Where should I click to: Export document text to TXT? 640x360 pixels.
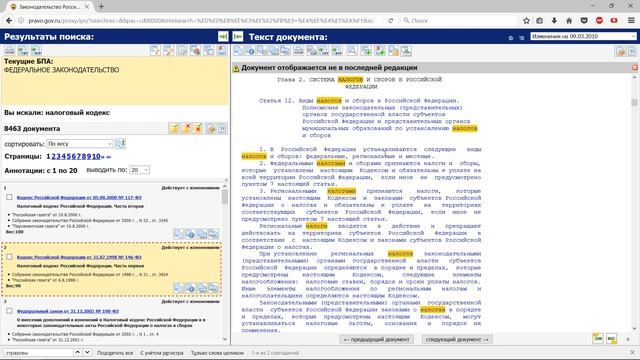[x=323, y=51]
